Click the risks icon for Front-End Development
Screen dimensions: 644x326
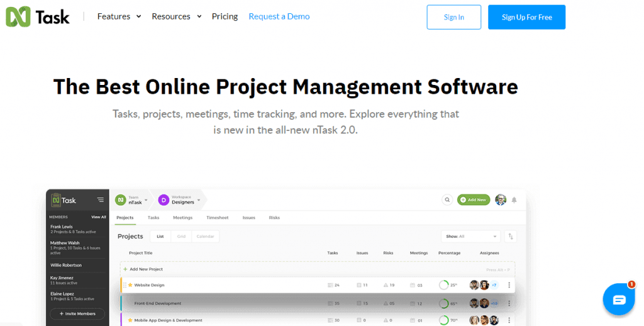[386, 303]
